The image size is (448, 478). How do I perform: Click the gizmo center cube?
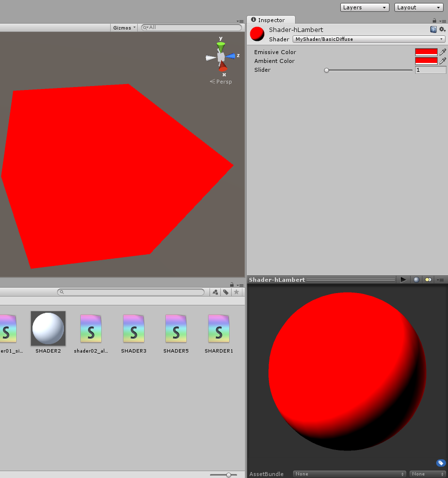tap(221, 57)
